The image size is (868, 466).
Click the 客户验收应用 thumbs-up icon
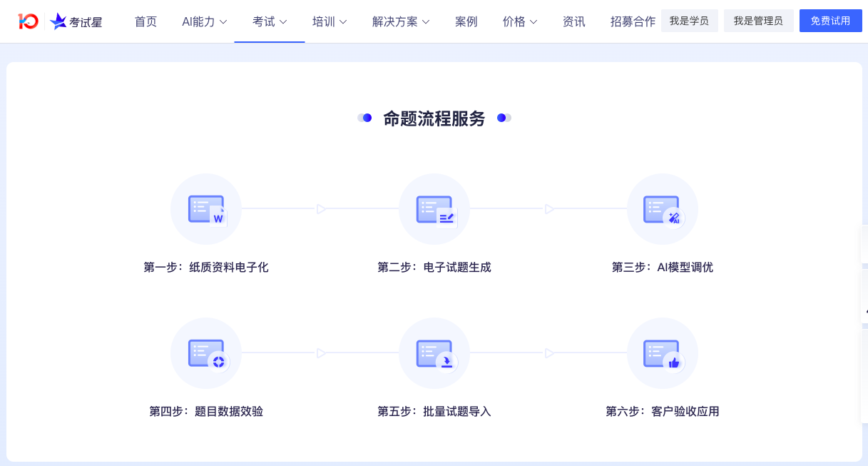(662, 353)
